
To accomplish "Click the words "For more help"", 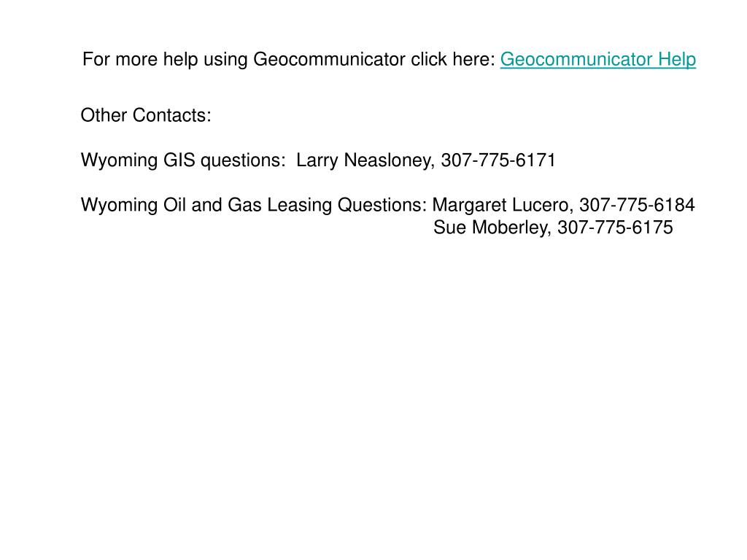I will [140, 60].
